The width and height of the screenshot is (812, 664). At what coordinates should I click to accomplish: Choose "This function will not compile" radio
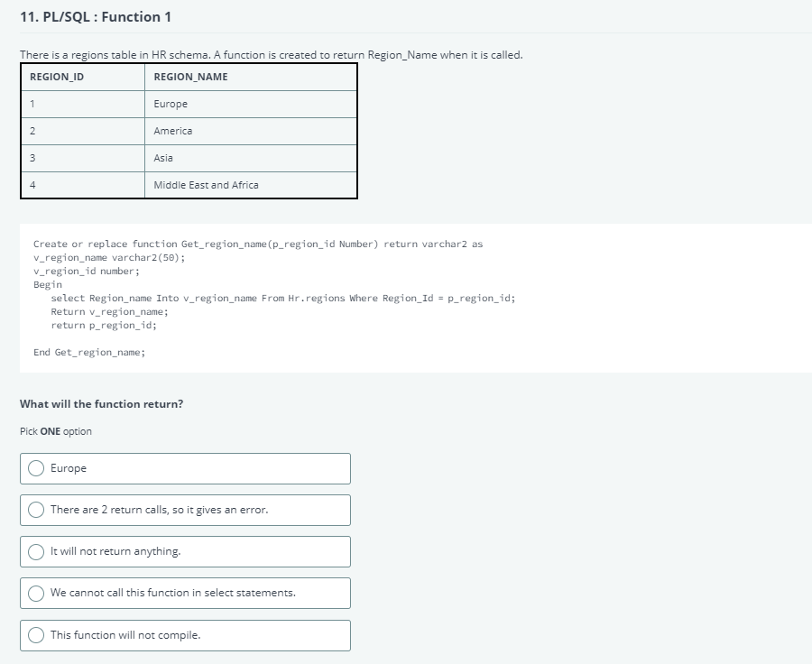pyautogui.click(x=36, y=635)
